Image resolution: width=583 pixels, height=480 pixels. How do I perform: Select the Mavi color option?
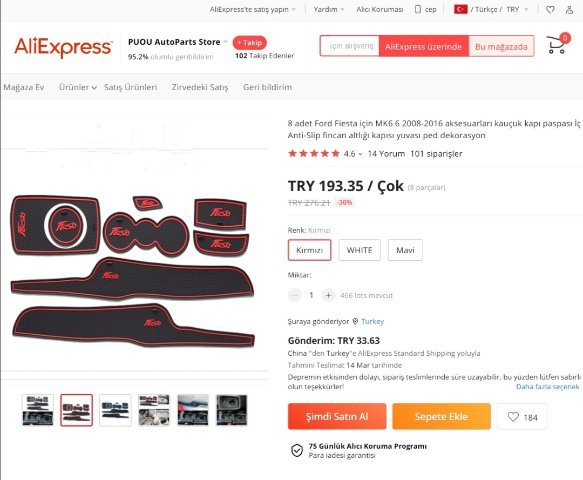coord(405,250)
